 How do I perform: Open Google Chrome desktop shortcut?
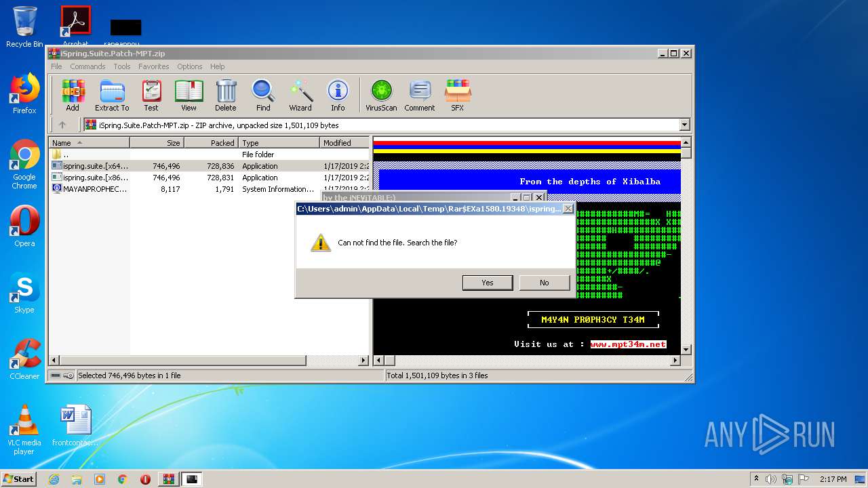tap(24, 164)
